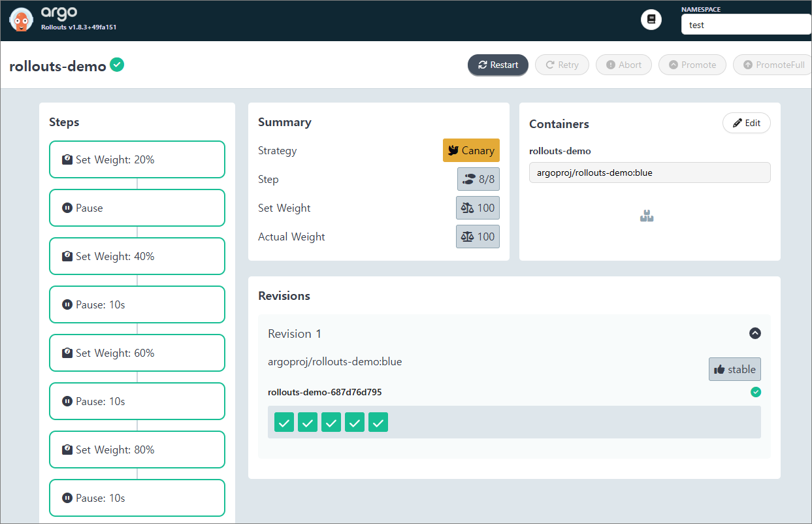
Task: Click the Canary strategy badge
Action: tap(471, 150)
